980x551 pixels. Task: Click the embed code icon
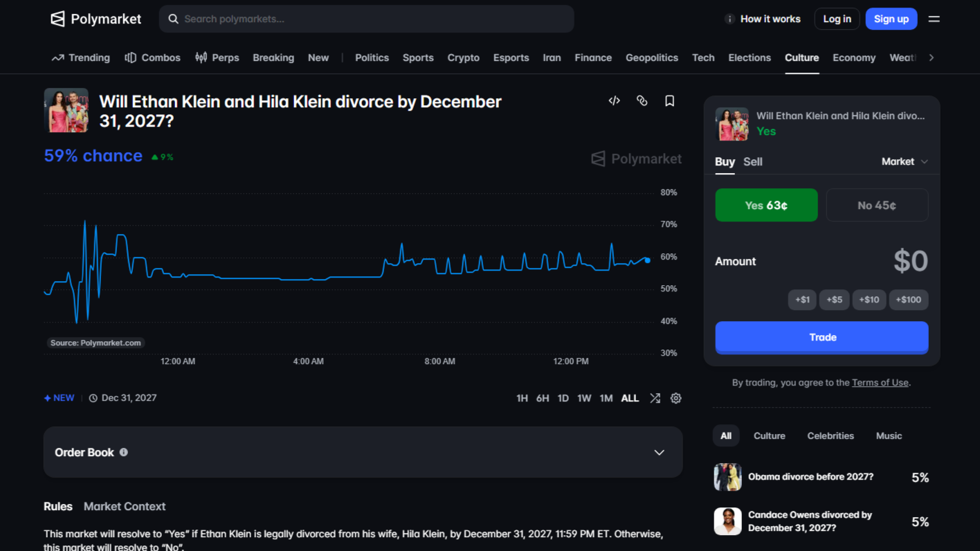coord(614,101)
